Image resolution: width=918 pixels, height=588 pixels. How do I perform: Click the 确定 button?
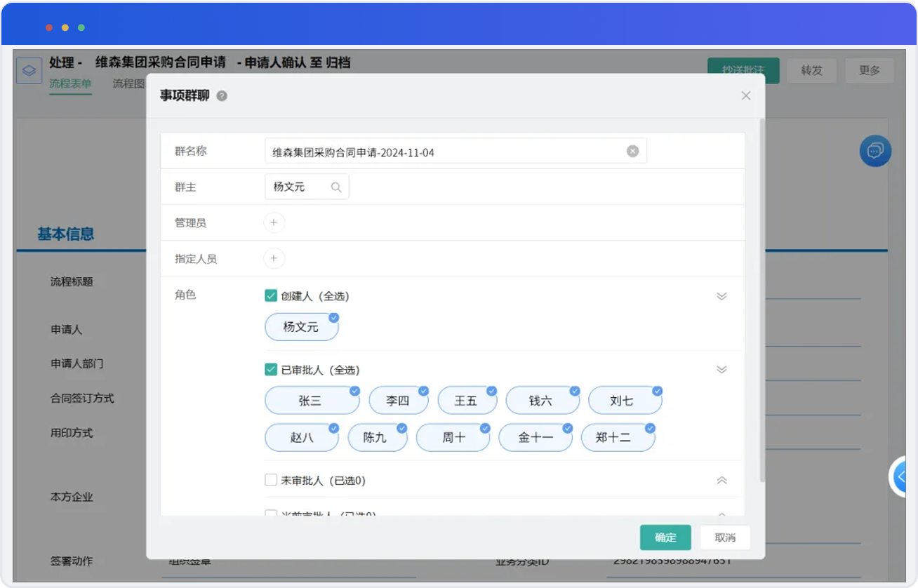pyautogui.click(x=665, y=537)
